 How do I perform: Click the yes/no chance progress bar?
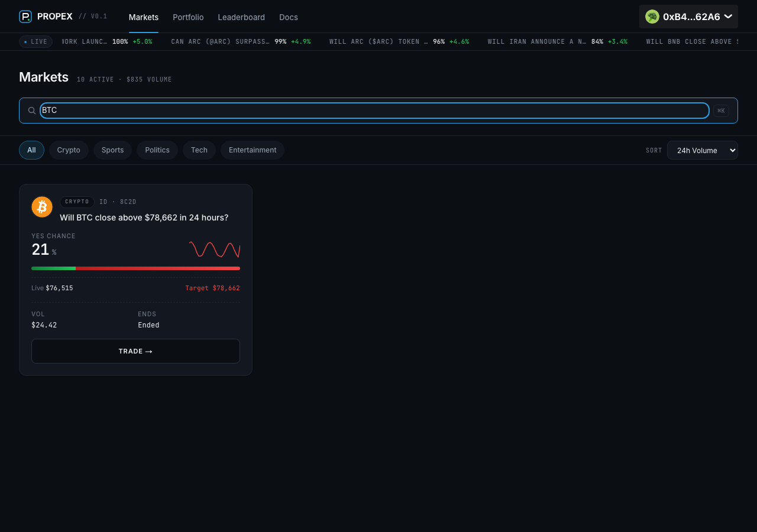click(x=135, y=268)
